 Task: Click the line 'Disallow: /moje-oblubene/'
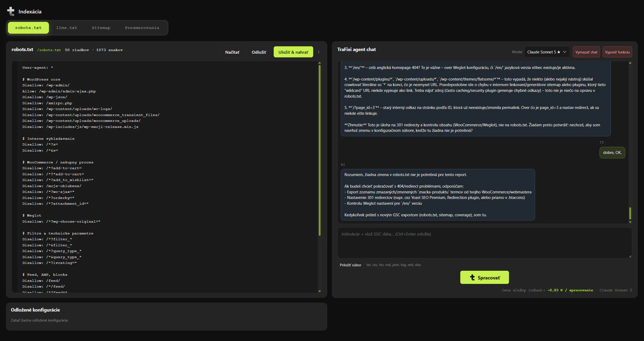(x=52, y=186)
